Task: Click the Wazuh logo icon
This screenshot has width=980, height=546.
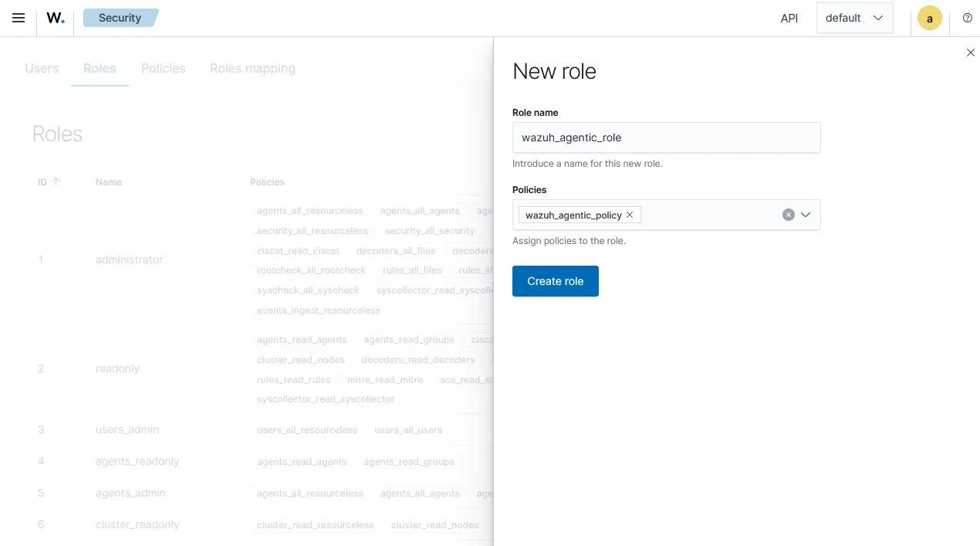Action: (x=56, y=18)
